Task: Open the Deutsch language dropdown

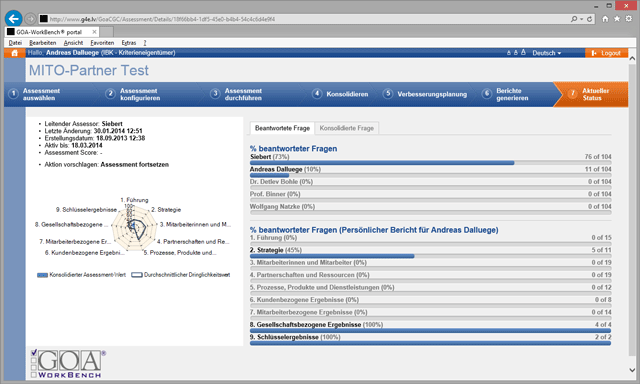Action: [x=547, y=53]
